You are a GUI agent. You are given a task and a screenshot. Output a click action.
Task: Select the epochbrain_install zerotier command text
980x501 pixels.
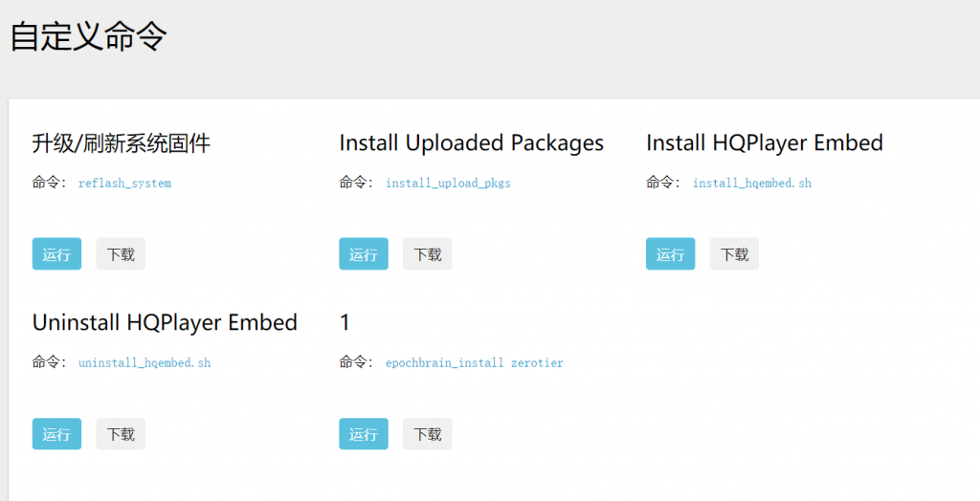[x=475, y=363]
